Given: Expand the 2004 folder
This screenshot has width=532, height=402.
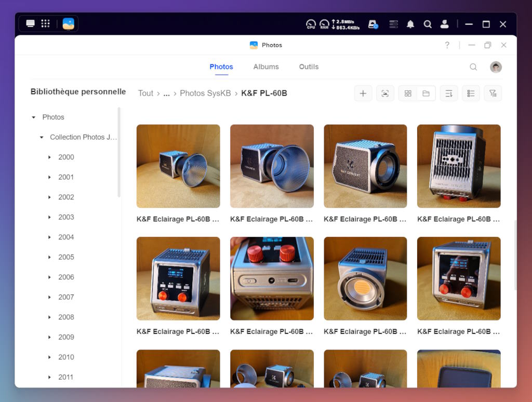Looking at the screenshot, I should (49, 237).
